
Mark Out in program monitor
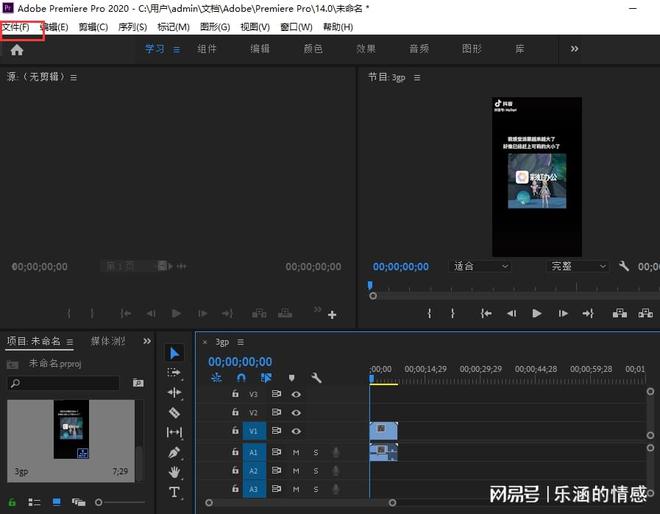click(x=452, y=314)
